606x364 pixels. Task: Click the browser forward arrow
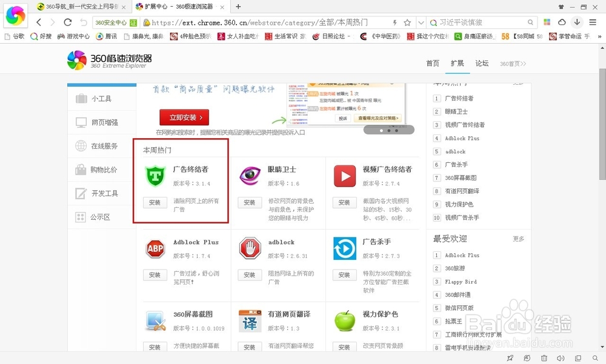click(53, 22)
